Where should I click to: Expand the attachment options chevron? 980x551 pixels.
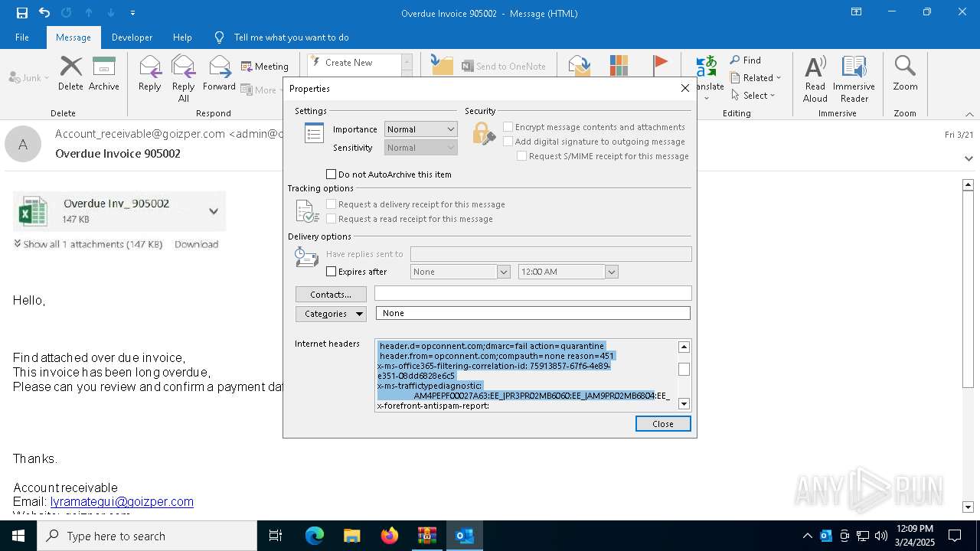click(214, 211)
